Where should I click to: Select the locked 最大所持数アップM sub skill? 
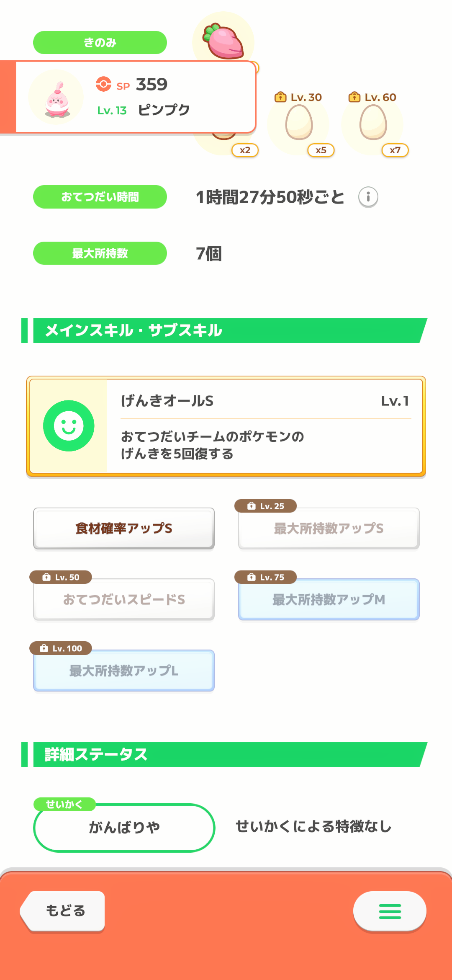[x=329, y=600]
